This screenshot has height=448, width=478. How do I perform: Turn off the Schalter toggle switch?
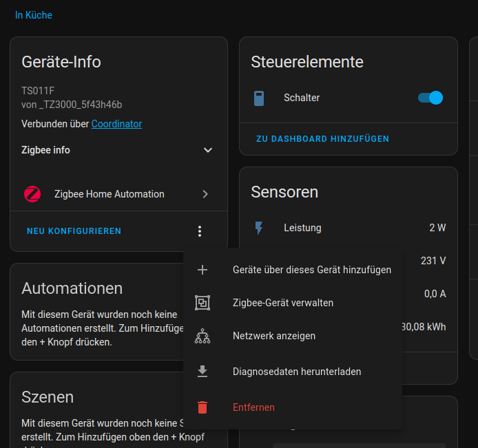[x=430, y=98]
